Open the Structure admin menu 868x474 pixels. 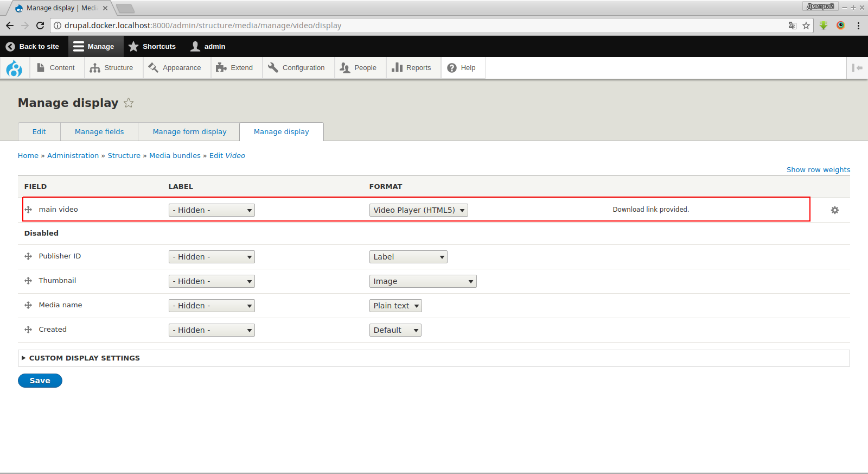(112, 68)
